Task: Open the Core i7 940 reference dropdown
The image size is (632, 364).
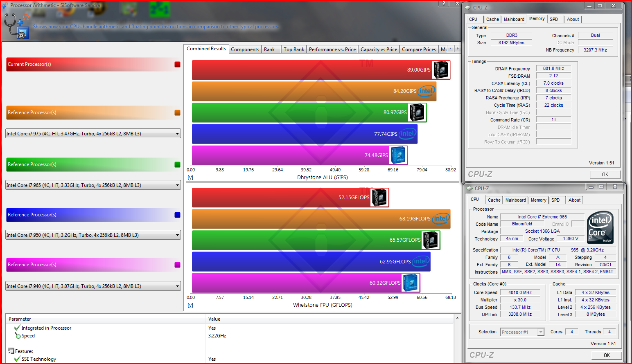Action: pyautogui.click(x=93, y=286)
